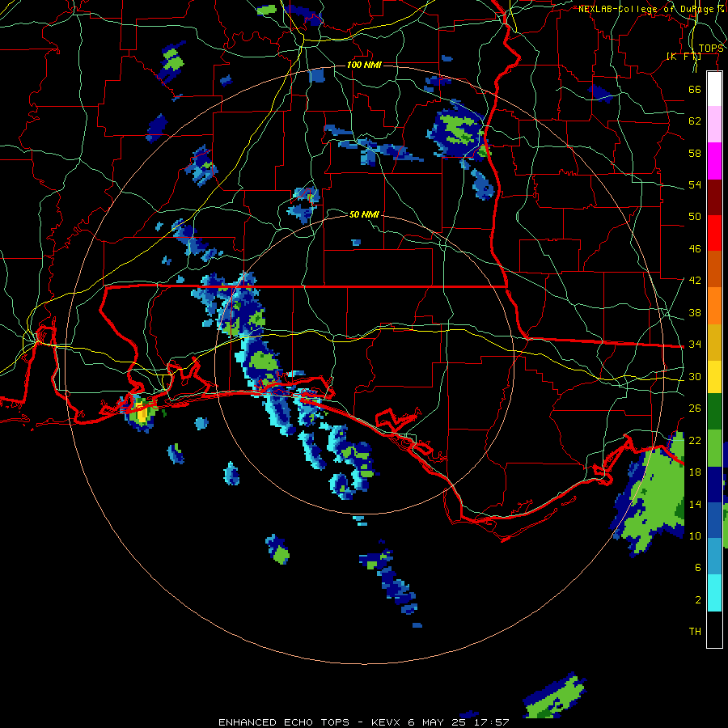Viewport: 728px width, 728px height.
Task: Click the light green swatch beside 22
Action: 714,448
